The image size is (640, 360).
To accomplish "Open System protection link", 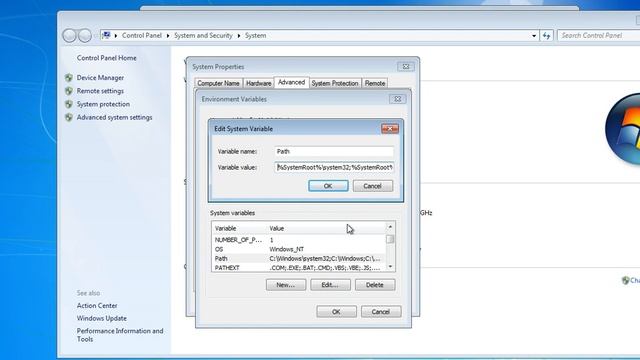I will point(103,104).
